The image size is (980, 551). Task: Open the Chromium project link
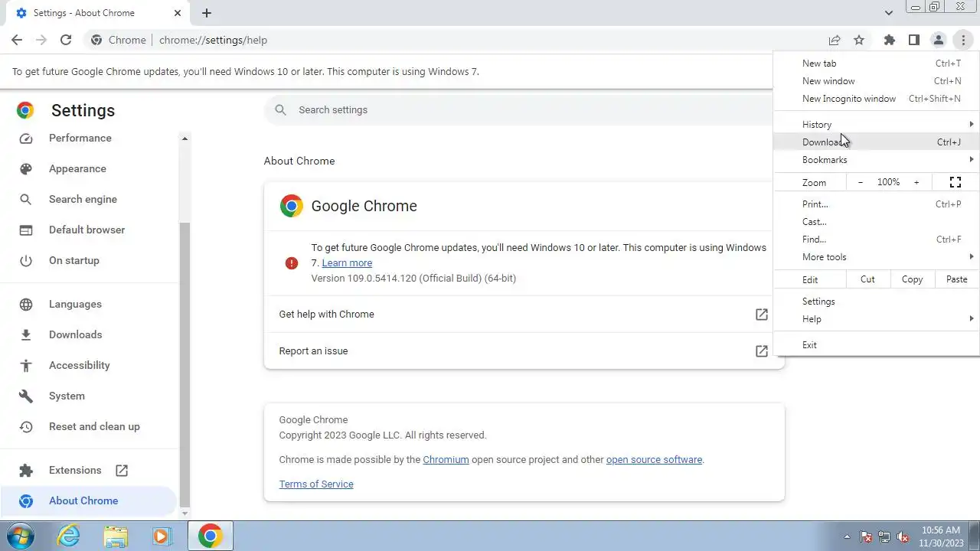446,459
